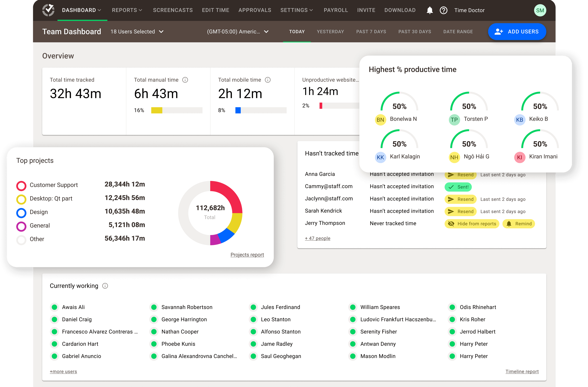Click info icon beside Total mobile time
Screen dimensions: 588x387
pos(268,80)
